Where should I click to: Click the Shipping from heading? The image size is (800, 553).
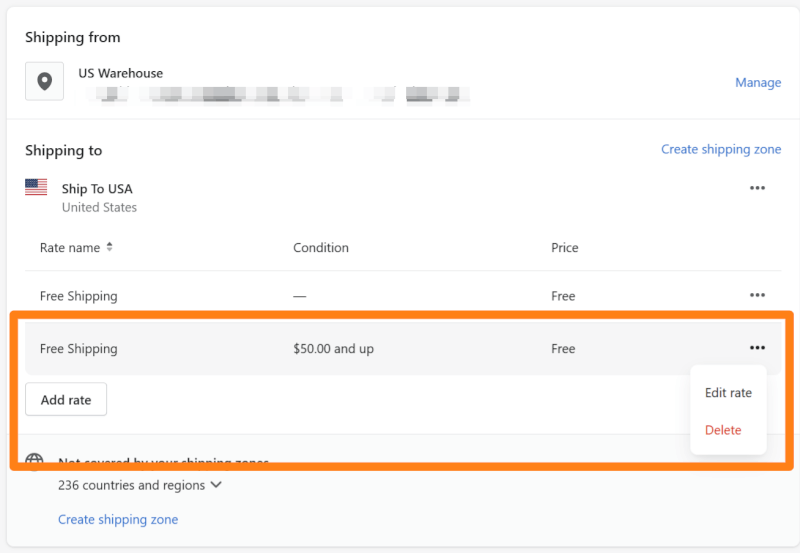click(72, 37)
